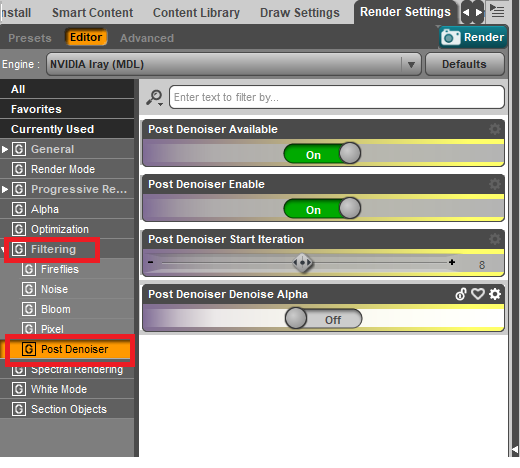Open gear settings for Post Denoiser Denoise Alpha

495,294
